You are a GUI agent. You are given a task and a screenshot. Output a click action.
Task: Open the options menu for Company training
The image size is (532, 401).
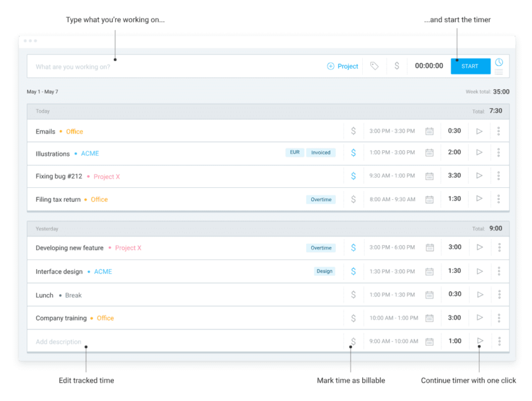pyautogui.click(x=499, y=318)
